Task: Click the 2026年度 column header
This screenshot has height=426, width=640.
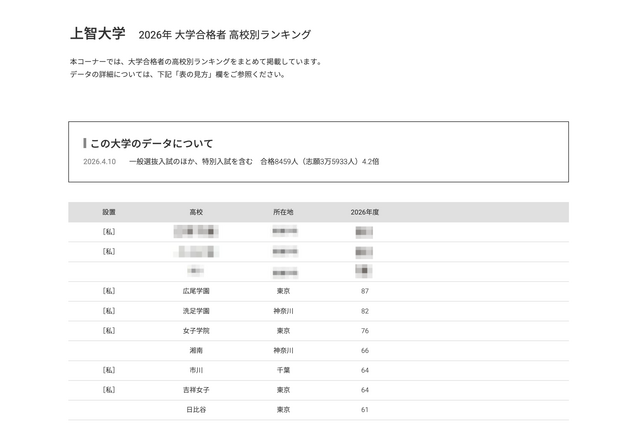Action: pos(364,212)
